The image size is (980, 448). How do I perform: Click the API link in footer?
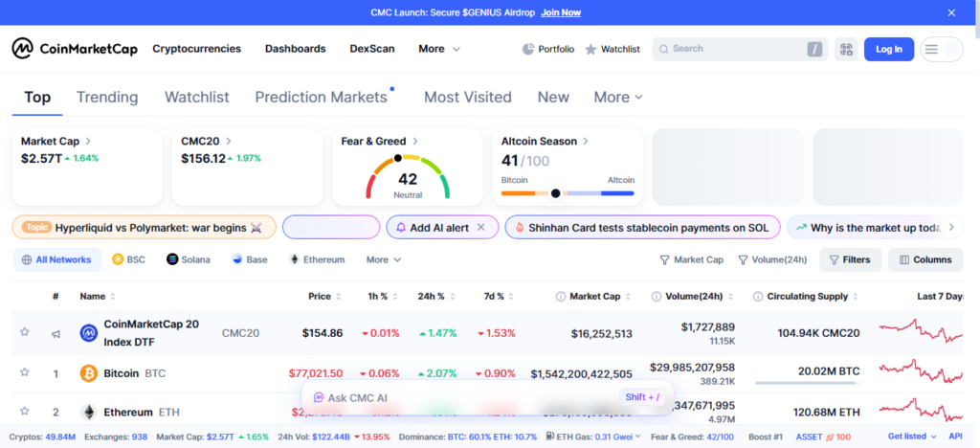(x=956, y=437)
